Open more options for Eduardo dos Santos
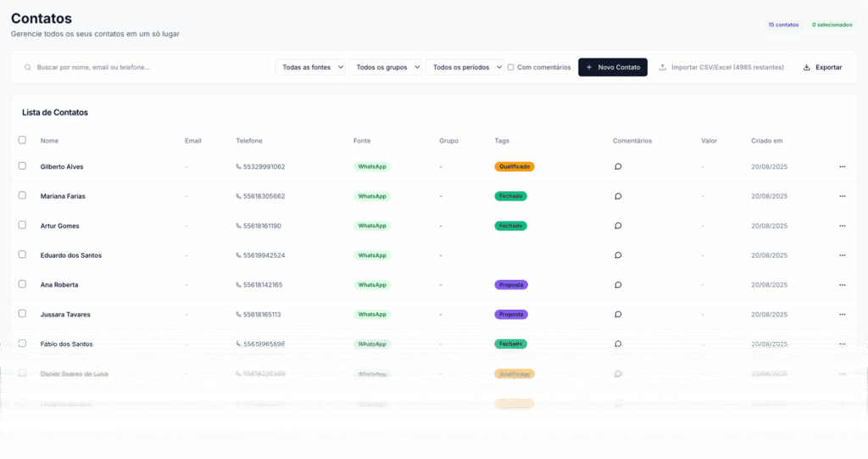 [x=842, y=255]
